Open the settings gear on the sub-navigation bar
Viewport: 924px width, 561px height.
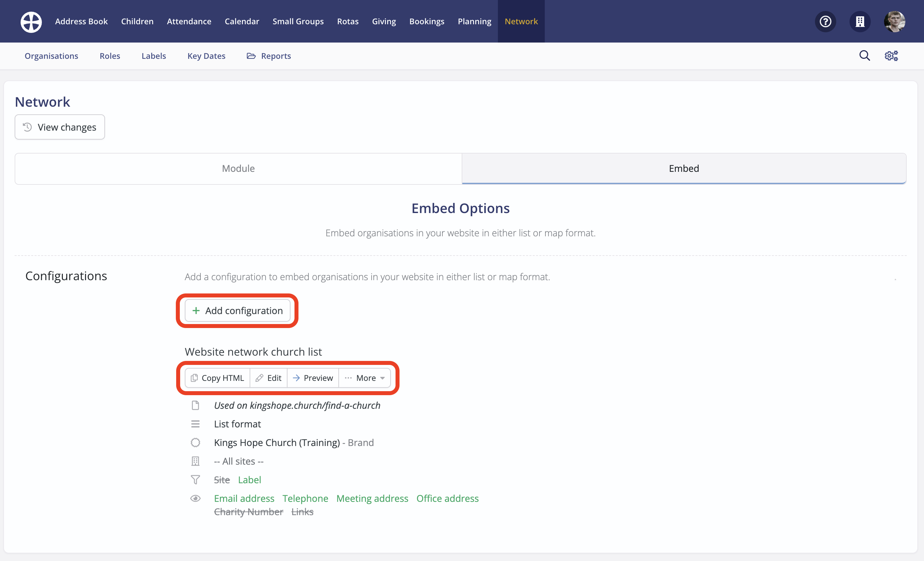click(x=891, y=56)
